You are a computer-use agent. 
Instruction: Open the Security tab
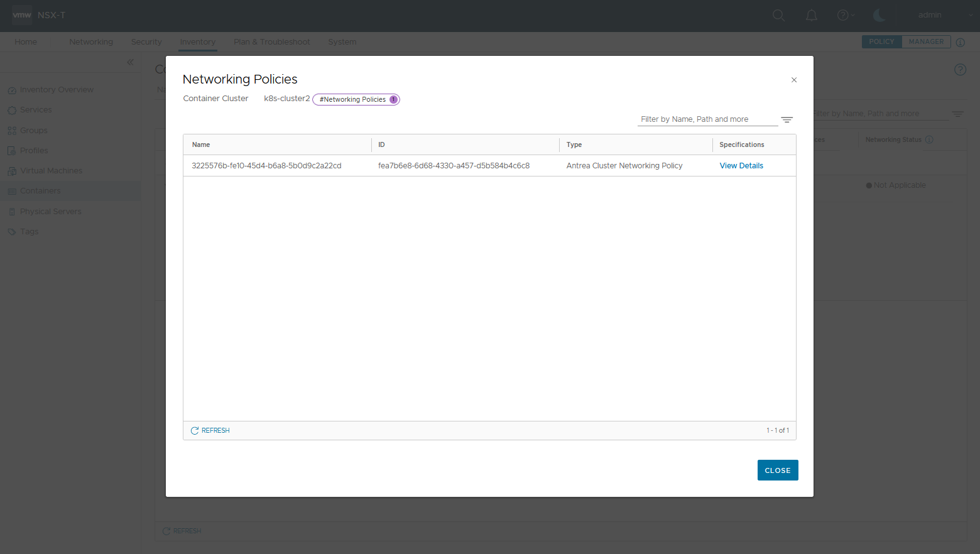pyautogui.click(x=146, y=42)
